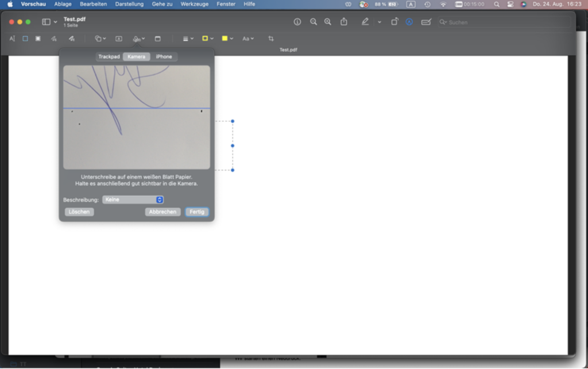588x369 pixels.
Task: Open the Aa text style menu
Action: click(x=248, y=39)
